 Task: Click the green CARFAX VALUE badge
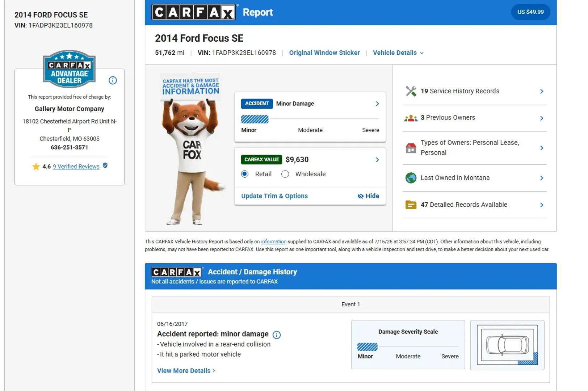coord(261,160)
